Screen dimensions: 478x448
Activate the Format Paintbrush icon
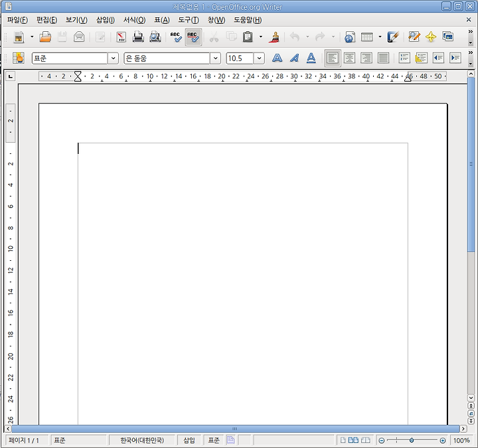(274, 37)
